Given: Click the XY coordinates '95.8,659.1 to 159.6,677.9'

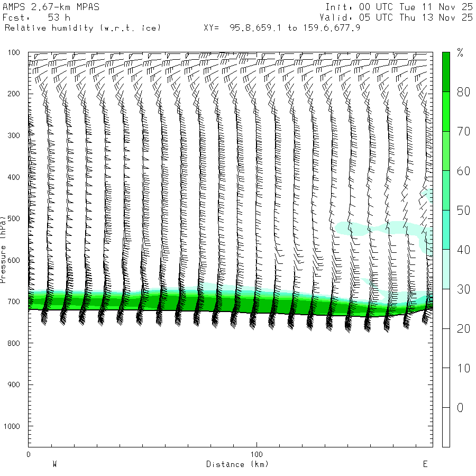Looking at the screenshot, I should [x=295, y=28].
